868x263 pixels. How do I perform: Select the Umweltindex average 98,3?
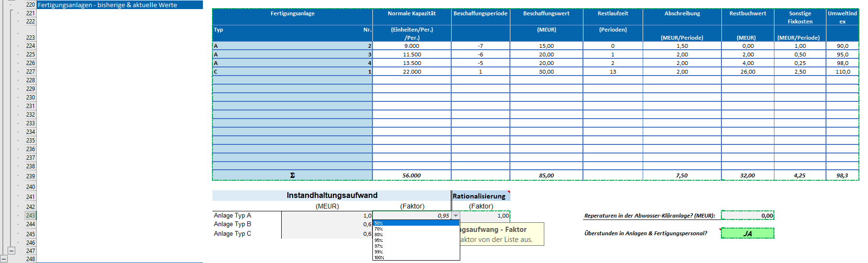coord(843,175)
